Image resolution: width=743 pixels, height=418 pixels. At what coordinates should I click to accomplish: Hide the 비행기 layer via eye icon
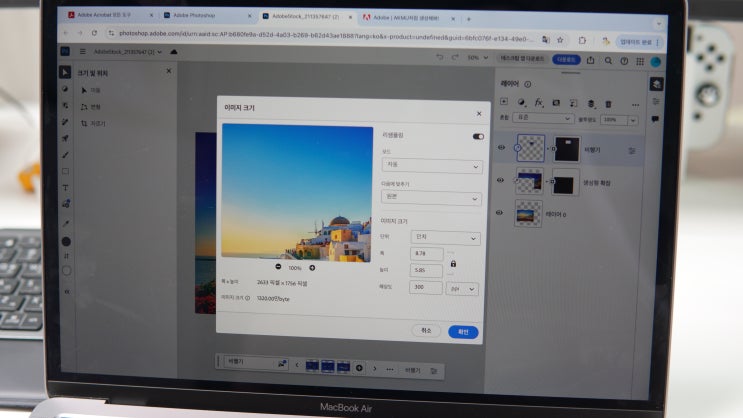501,147
